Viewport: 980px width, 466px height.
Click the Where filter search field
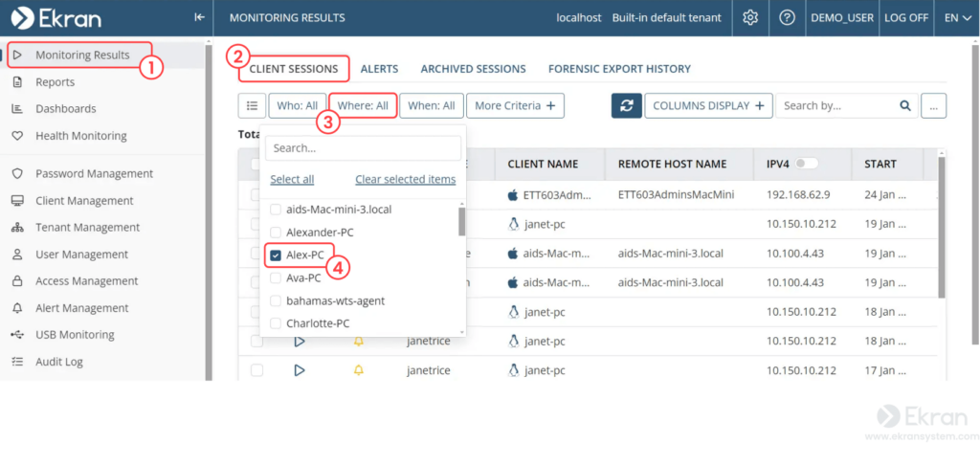[363, 148]
